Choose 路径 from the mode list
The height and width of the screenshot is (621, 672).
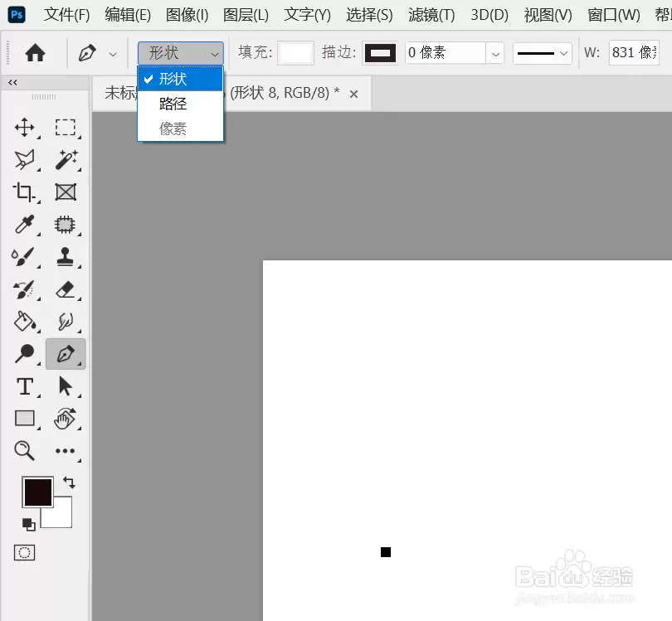click(180, 104)
